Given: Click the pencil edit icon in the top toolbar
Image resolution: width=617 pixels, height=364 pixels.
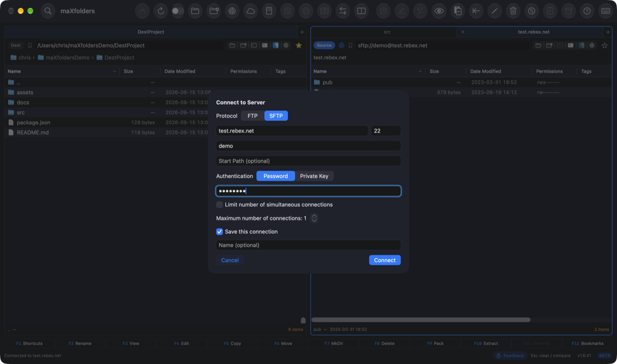Looking at the screenshot, I should [x=494, y=11].
